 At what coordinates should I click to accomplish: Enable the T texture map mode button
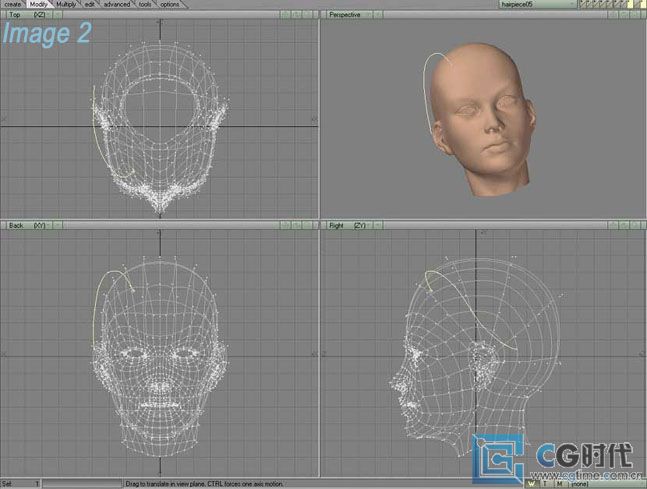click(x=545, y=484)
